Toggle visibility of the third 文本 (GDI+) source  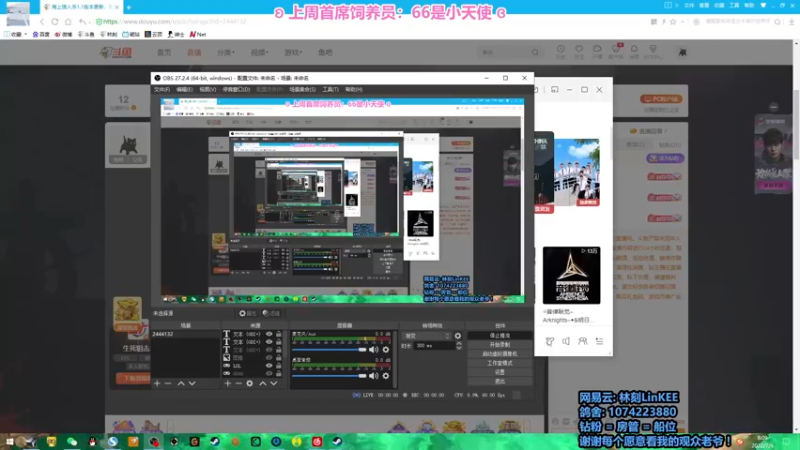tap(269, 350)
